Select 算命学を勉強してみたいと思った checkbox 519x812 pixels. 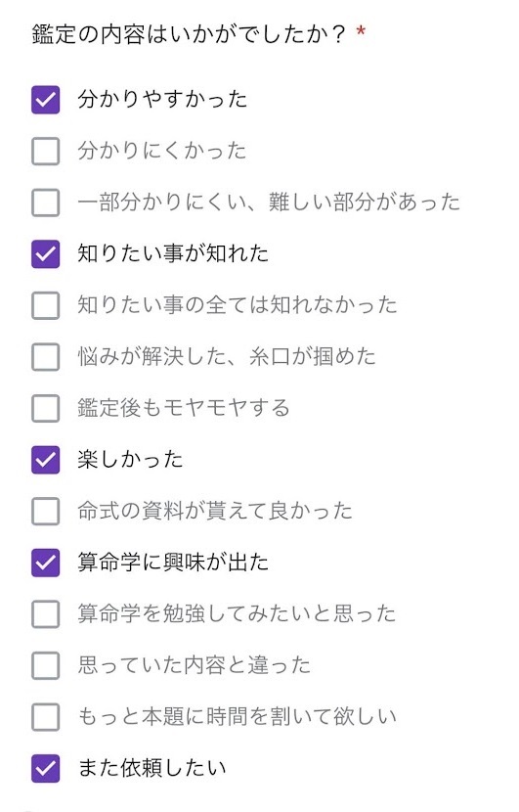[46, 613]
